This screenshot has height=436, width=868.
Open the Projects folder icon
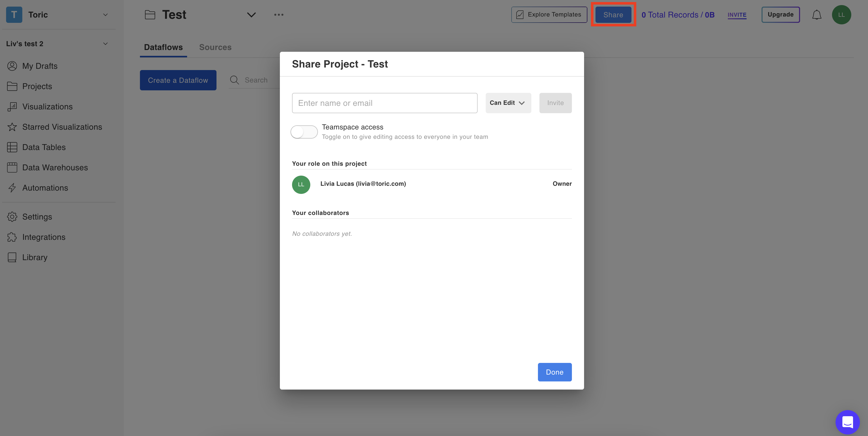coord(12,86)
